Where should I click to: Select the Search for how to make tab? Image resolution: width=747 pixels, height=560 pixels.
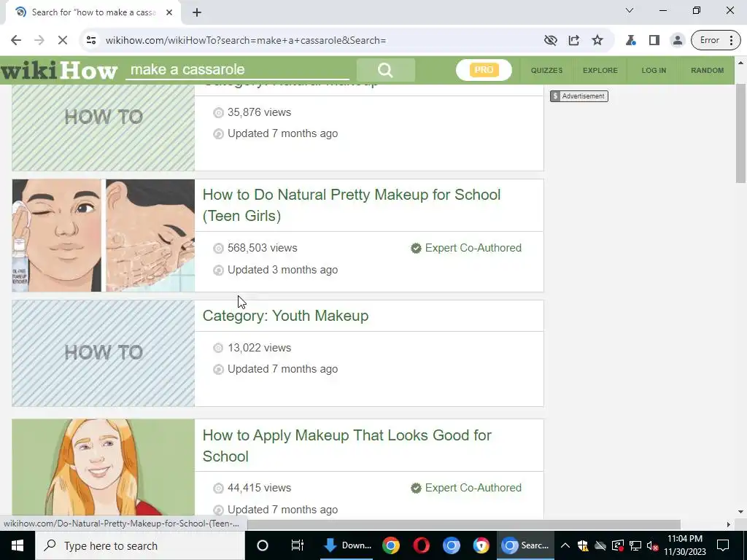pyautogui.click(x=94, y=12)
